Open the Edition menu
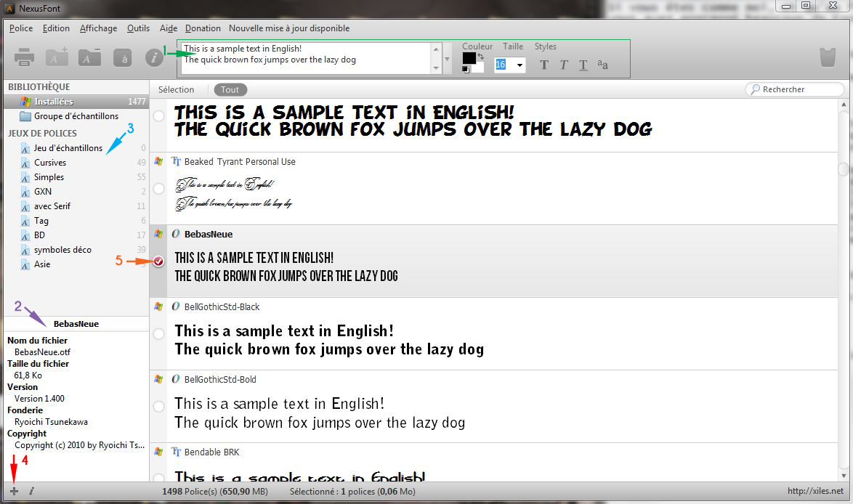853x504 pixels. click(x=56, y=28)
